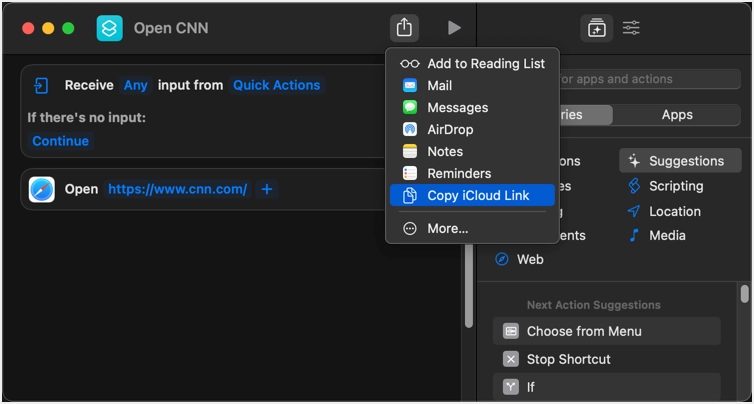This screenshot has height=404, width=754.
Task: Change the Quick Actions input source
Action: point(277,86)
